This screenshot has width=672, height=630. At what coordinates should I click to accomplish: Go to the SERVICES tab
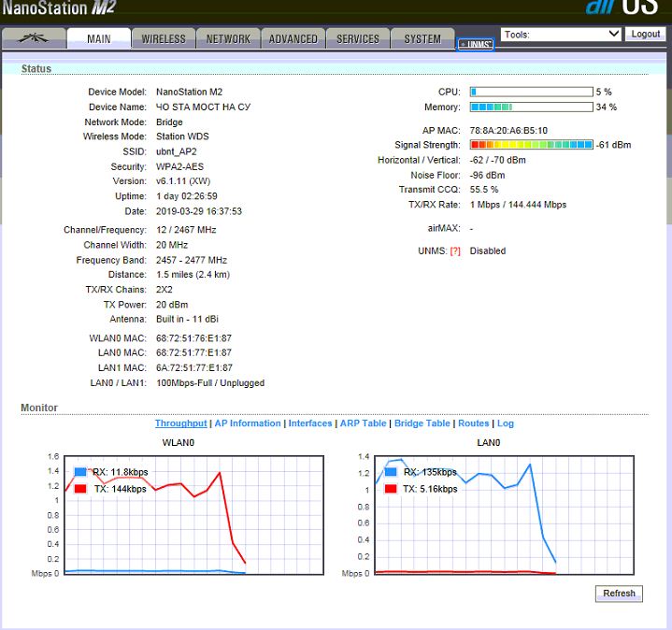point(358,38)
